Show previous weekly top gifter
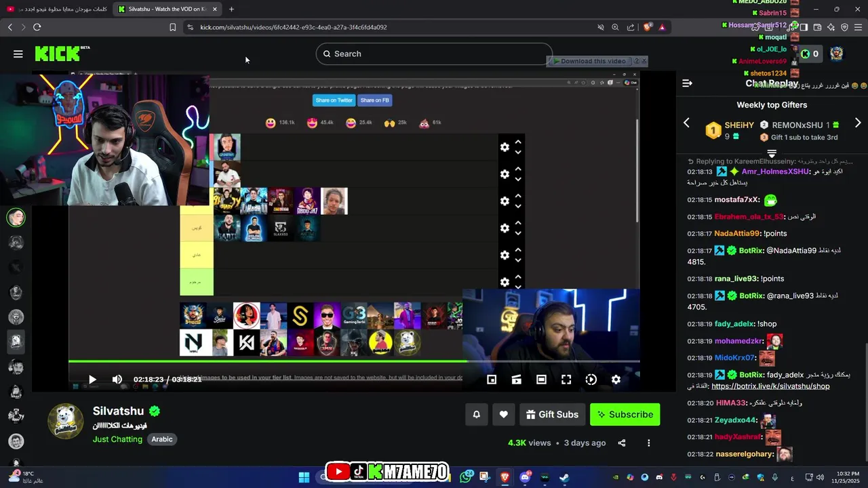 point(686,123)
